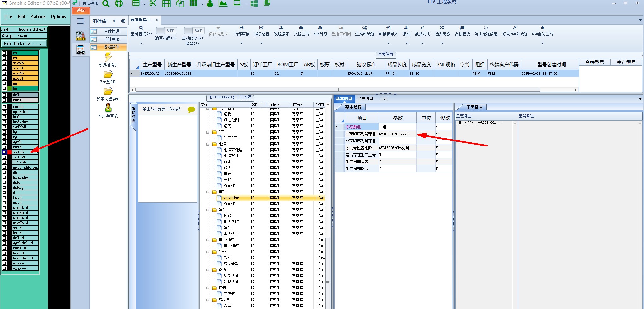Image resolution: width=644 pixels, height=309 pixels.
Task: Open the MI数据导入 dropdown arrow
Action: pos(388,43)
